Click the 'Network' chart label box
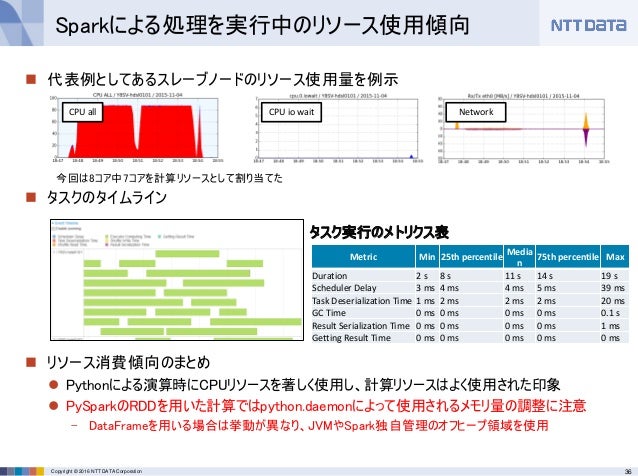Viewport: 638px width, 476px height. (476, 112)
